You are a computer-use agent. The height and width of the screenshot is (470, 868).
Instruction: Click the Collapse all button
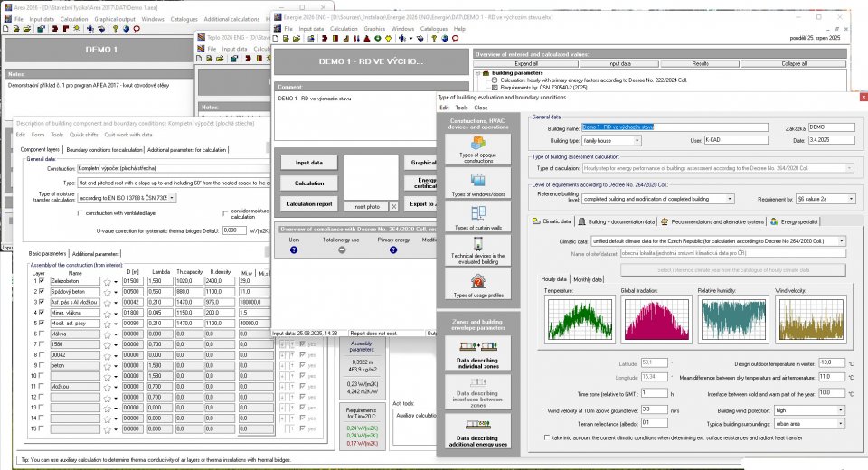[x=794, y=63]
